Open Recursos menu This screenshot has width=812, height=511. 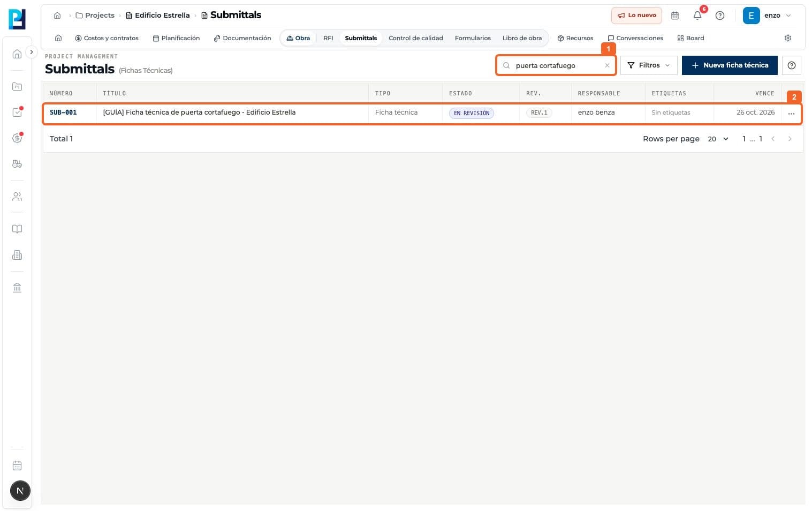[x=575, y=38]
